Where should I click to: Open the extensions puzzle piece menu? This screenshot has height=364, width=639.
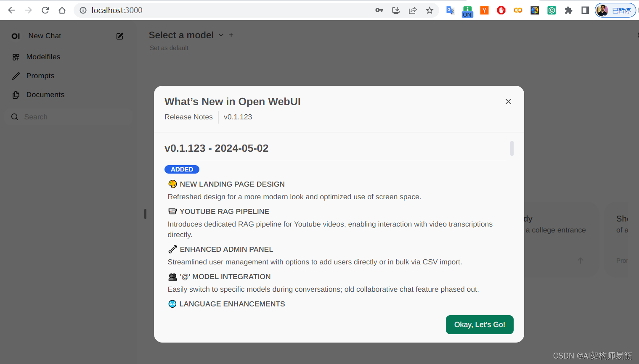point(568,10)
